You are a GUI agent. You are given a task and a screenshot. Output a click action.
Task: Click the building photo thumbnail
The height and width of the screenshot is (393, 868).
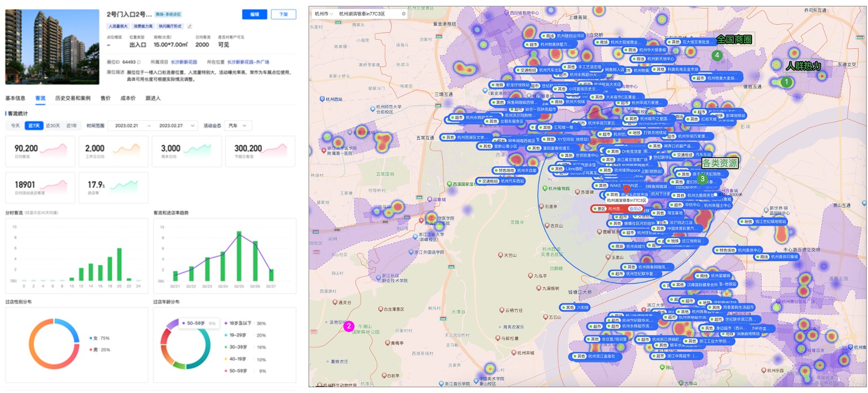coord(52,47)
